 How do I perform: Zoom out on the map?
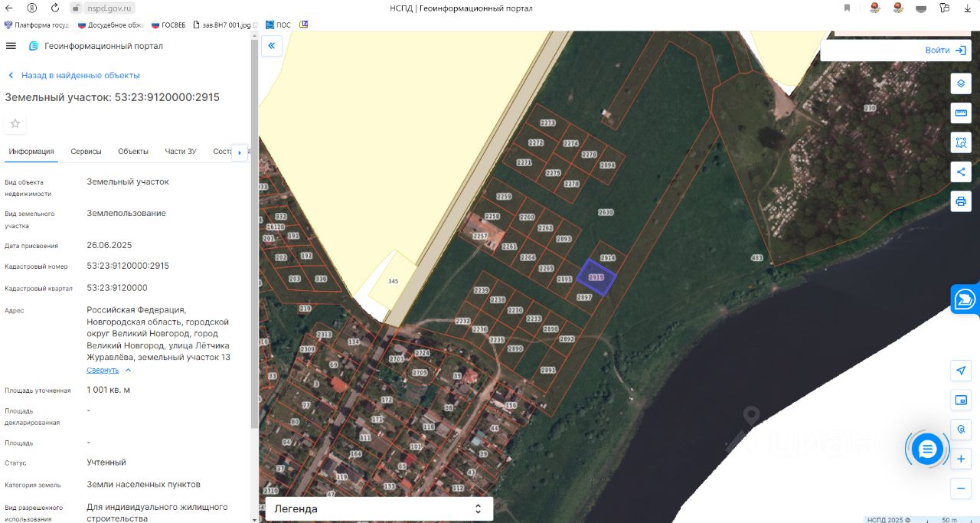(x=961, y=488)
